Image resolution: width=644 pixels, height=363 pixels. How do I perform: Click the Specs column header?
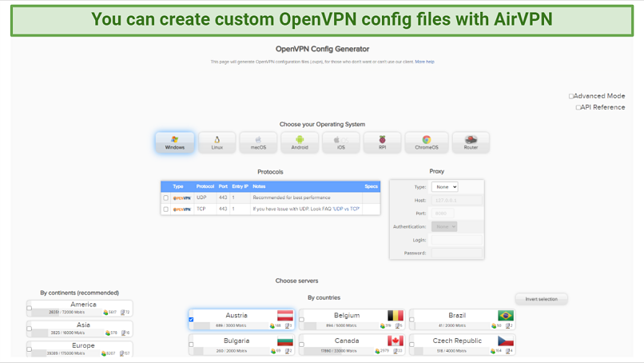[x=371, y=186]
